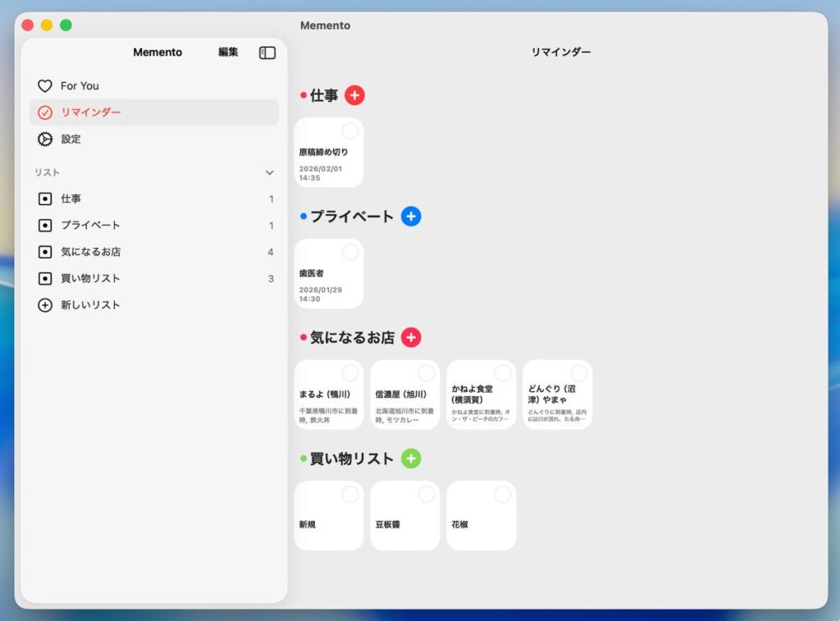
Task: Collapse the リスト section chevron
Action: click(x=269, y=173)
